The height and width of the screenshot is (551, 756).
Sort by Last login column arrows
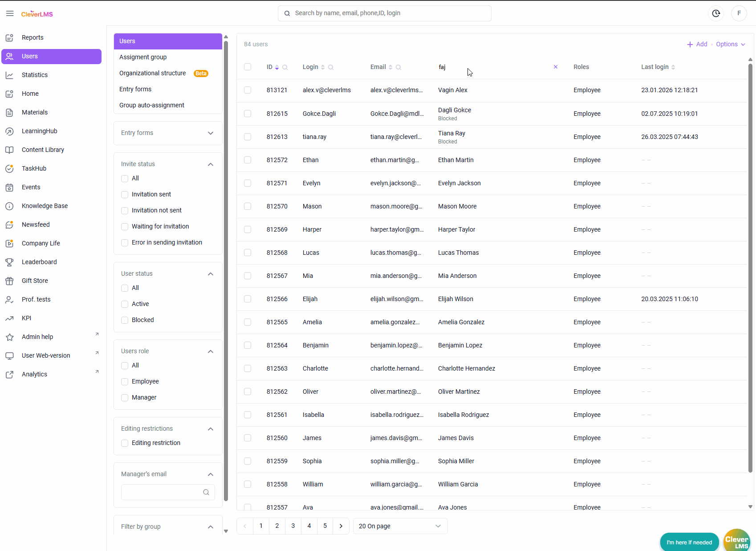673,67
